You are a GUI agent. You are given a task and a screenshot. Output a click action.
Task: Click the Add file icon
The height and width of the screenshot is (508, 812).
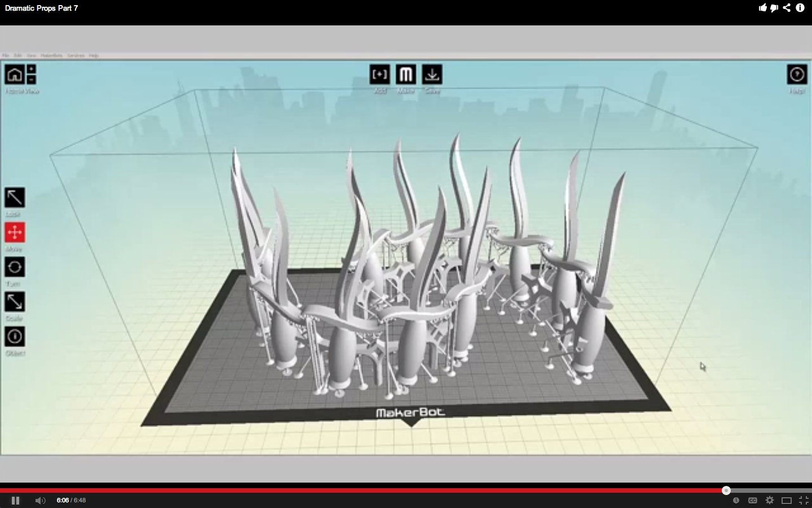[379, 74]
